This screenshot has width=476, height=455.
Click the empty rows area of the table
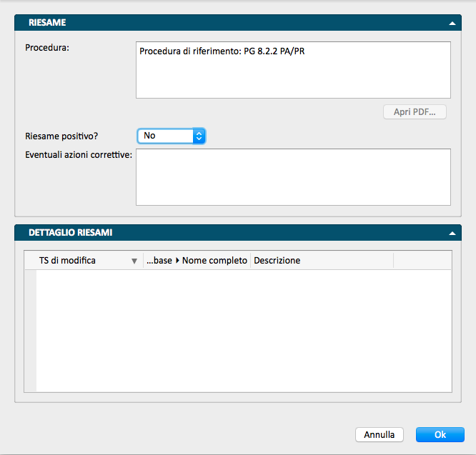[243, 329]
